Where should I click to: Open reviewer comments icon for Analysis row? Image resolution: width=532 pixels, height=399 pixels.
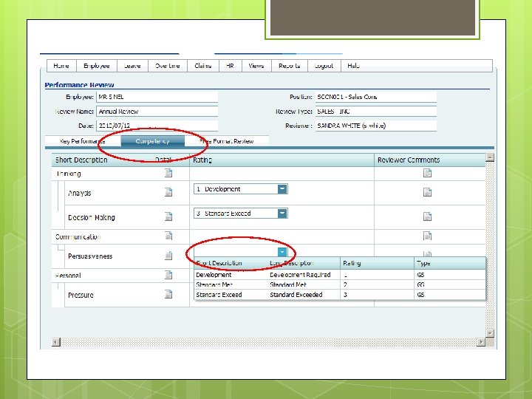(x=428, y=192)
